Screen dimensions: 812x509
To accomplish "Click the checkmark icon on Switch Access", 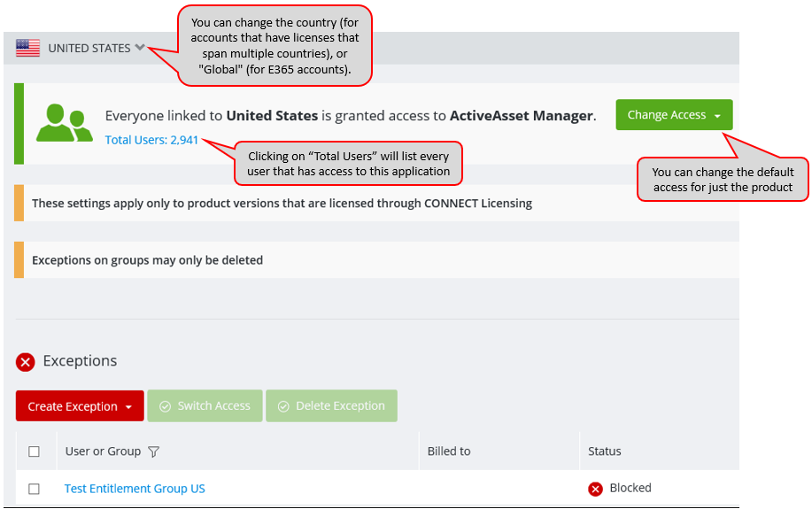I will [166, 406].
